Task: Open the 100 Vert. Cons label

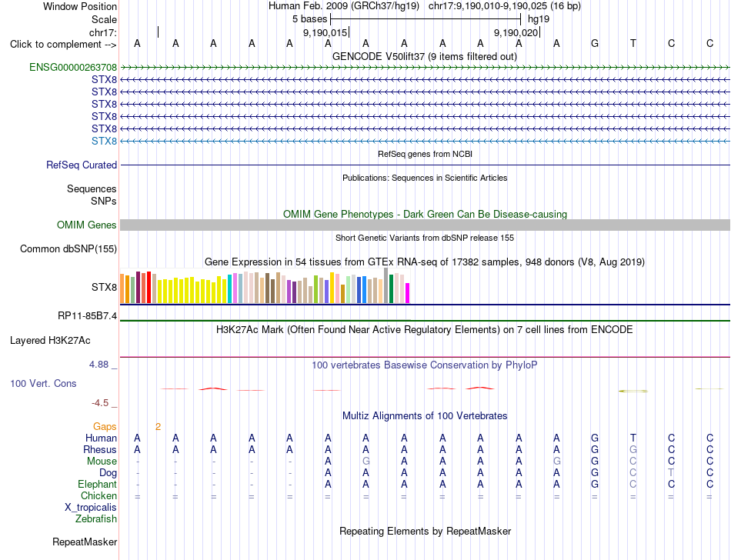Action: pos(43,383)
